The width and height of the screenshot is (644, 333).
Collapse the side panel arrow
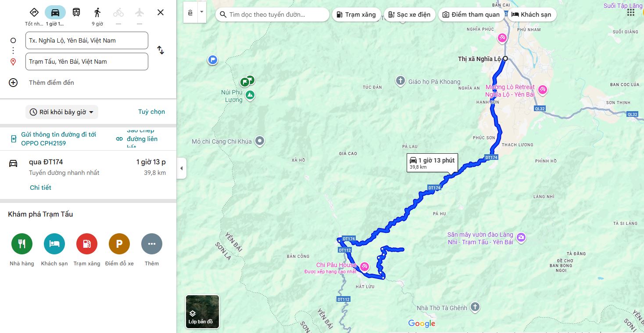click(x=182, y=168)
